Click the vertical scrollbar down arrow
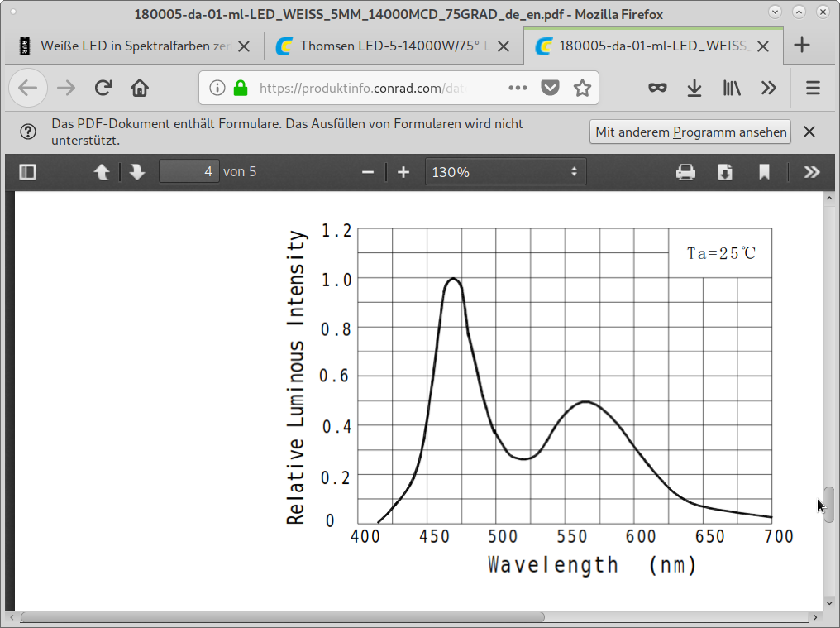Viewport: 840px width, 628px height. (829, 602)
